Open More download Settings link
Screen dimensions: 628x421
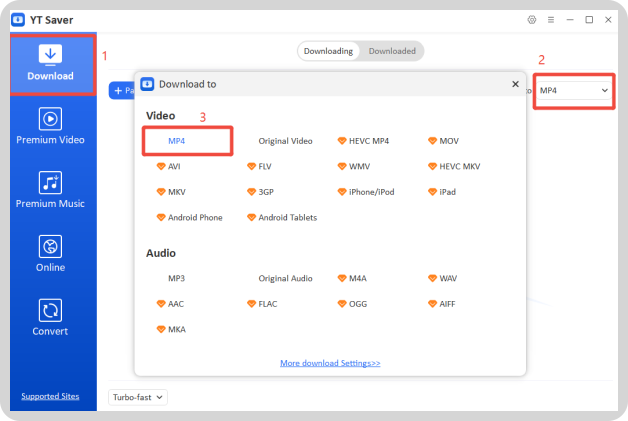pyautogui.click(x=330, y=363)
